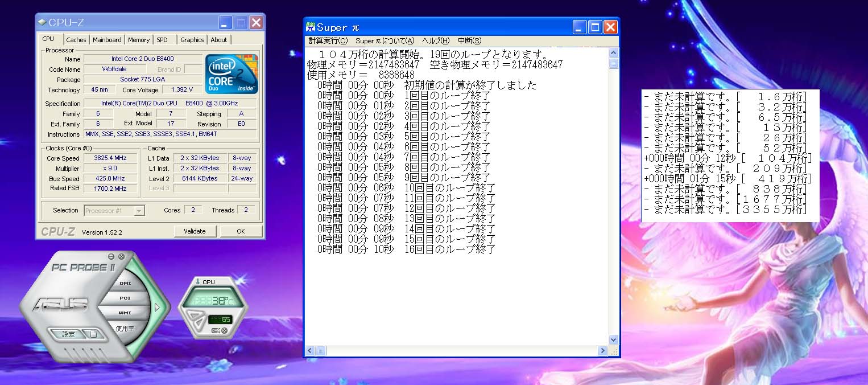Open the ヘルプ(H) menu in Super π
The width and height of the screenshot is (868, 385).
pyautogui.click(x=436, y=41)
